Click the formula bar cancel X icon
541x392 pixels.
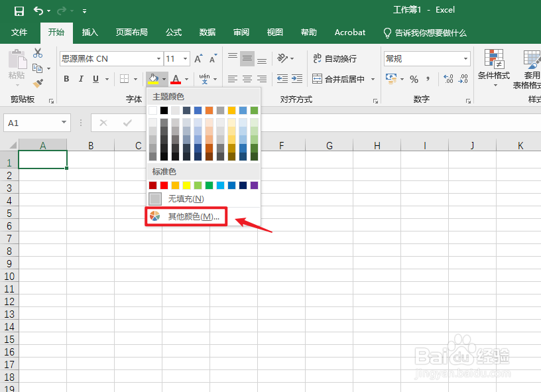[103, 123]
